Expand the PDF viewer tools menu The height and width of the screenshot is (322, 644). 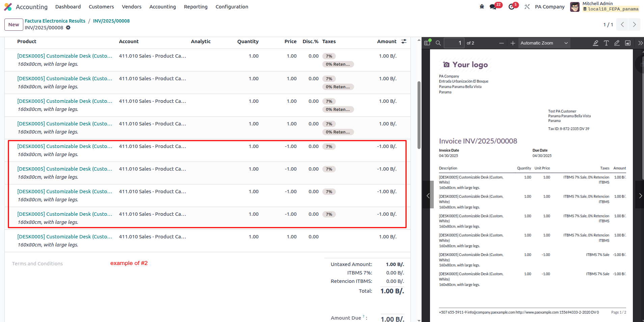[640, 43]
